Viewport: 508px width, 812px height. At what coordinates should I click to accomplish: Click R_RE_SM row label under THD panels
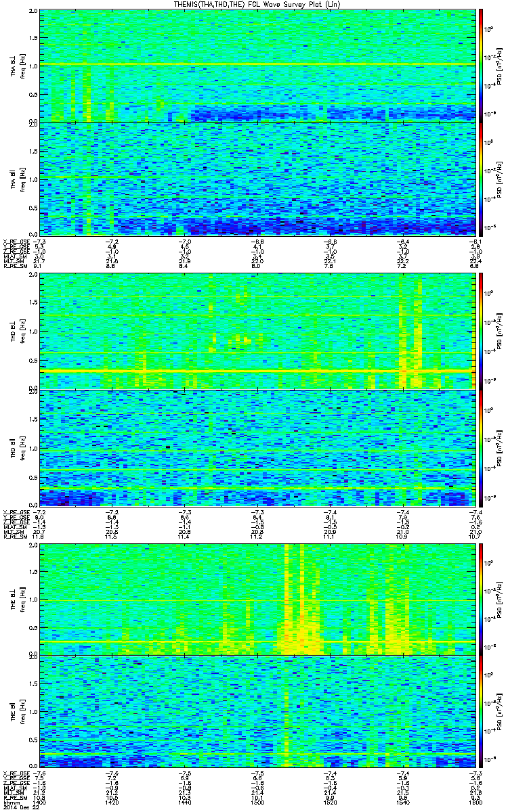tap(14, 535)
